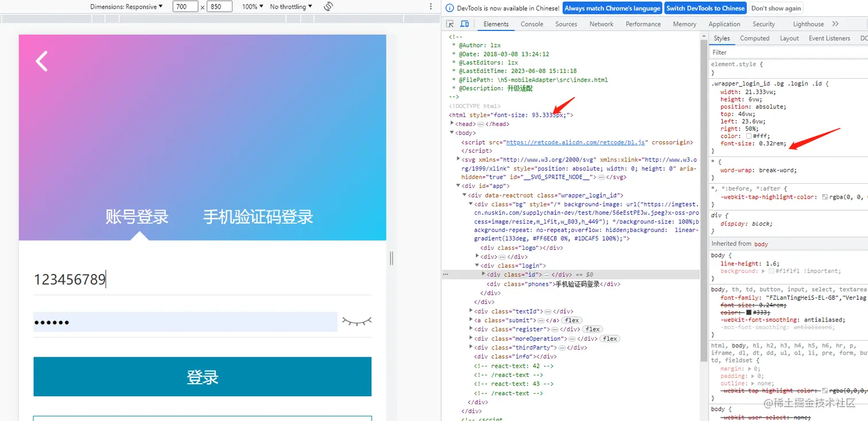Toggle the flex badge on the moreOperation div

point(609,338)
